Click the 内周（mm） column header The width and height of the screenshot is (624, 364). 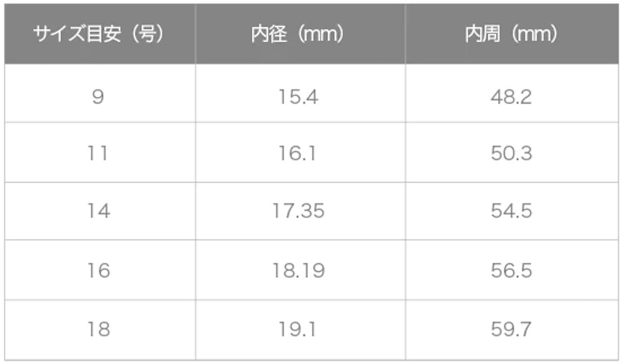tap(512, 34)
